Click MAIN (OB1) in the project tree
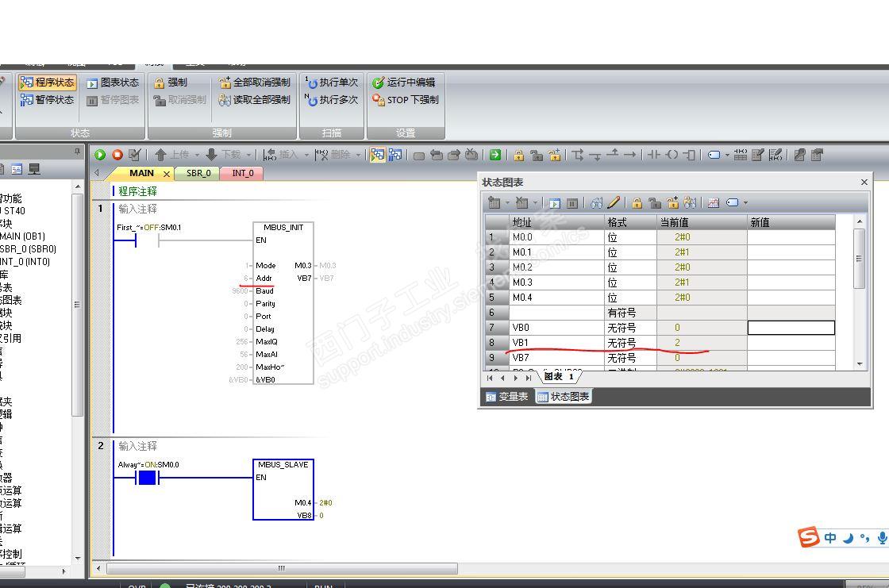889x588 pixels. click(x=23, y=236)
